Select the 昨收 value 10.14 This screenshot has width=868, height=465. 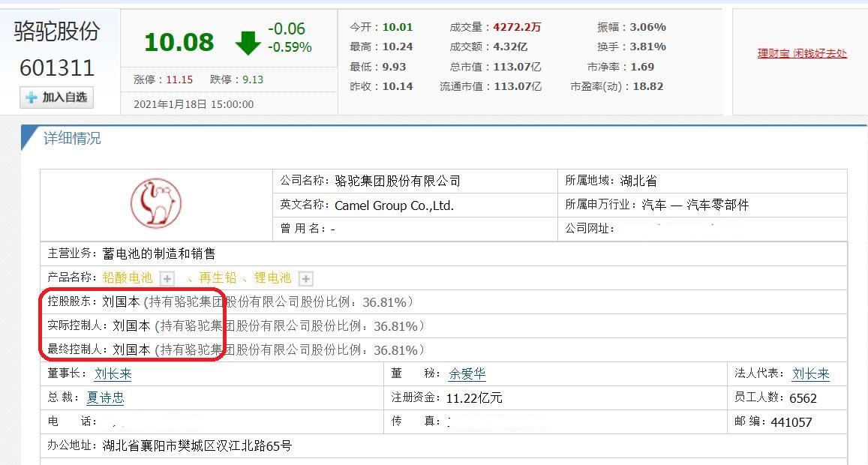tap(398, 86)
